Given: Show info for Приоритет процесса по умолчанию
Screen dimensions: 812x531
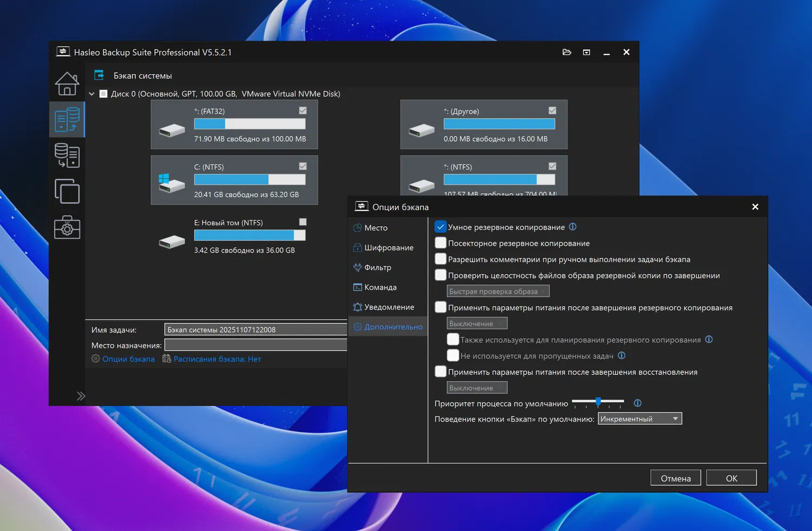Looking at the screenshot, I should pos(638,403).
